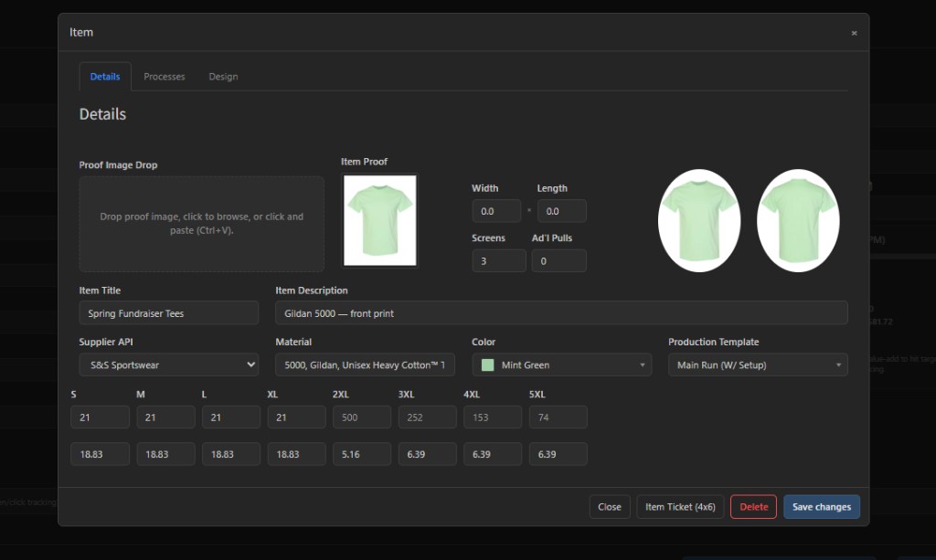Click the Production Template caret arrow
The image size is (936, 560).
838,365
